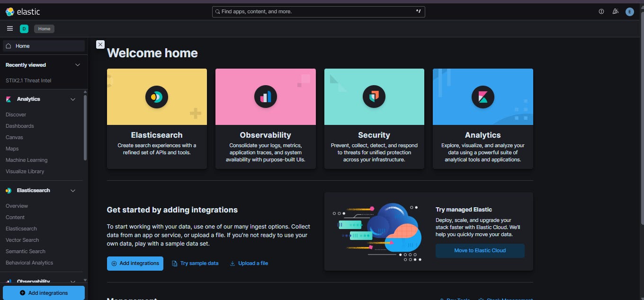Viewport: 644px width, 300px height.
Task: Click Move to Elastic Cloud button
Action: tap(480, 251)
